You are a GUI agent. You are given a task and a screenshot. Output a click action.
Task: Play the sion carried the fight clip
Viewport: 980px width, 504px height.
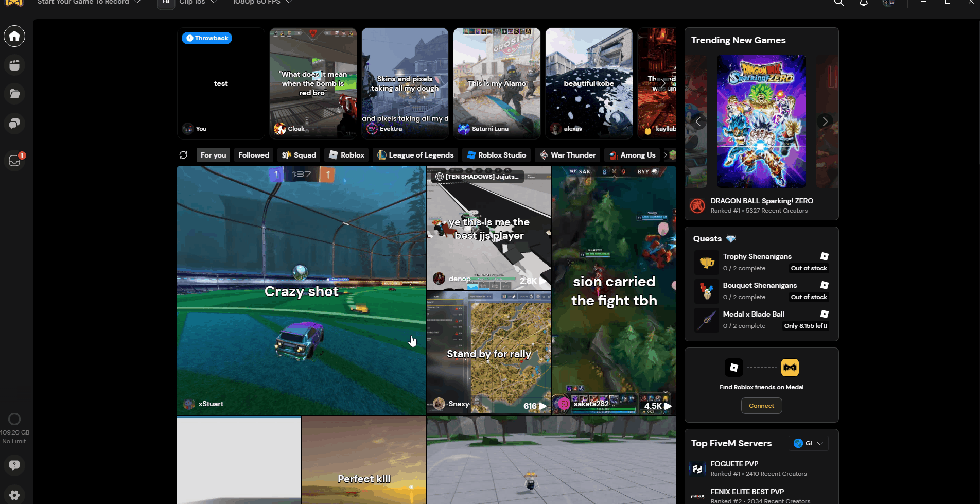614,291
